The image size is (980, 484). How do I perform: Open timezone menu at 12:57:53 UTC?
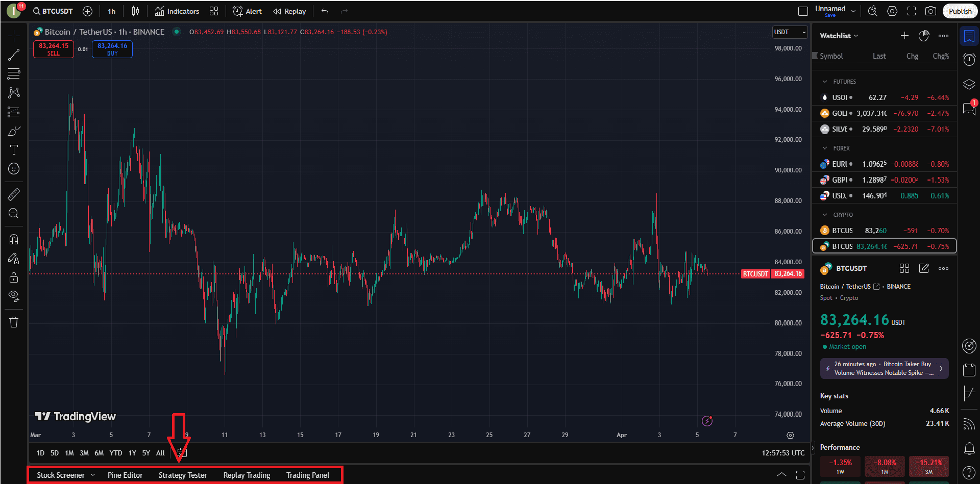coord(783,453)
